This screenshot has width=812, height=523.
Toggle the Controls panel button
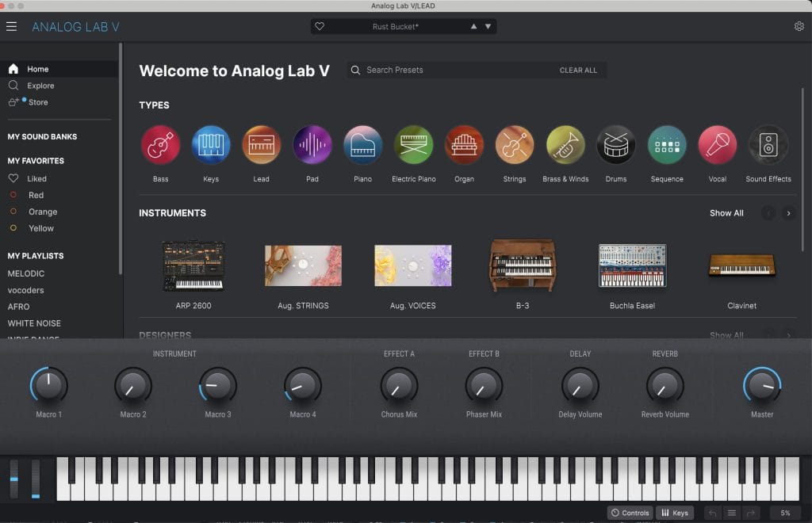point(630,513)
